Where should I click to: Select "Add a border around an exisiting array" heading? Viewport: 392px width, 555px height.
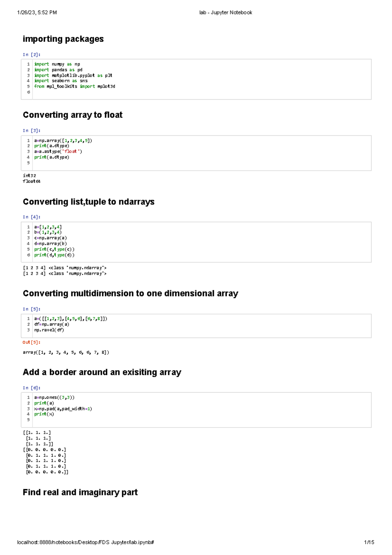click(x=102, y=372)
